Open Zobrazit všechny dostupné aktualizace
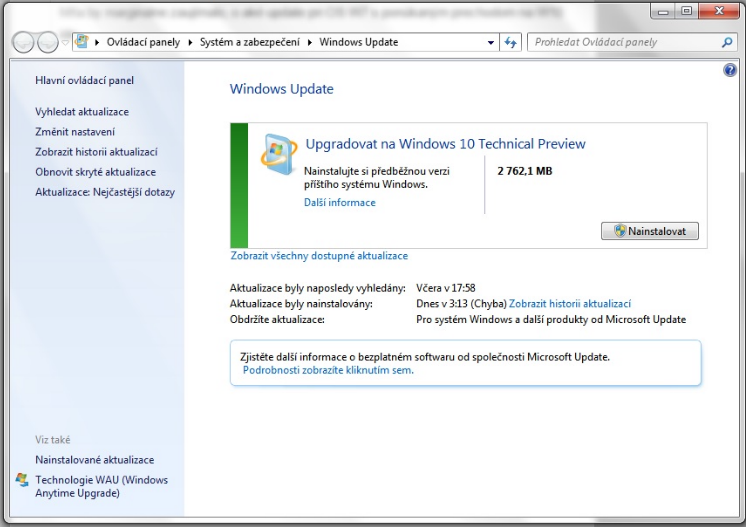Screen dimensions: 746x527 [x=319, y=256]
